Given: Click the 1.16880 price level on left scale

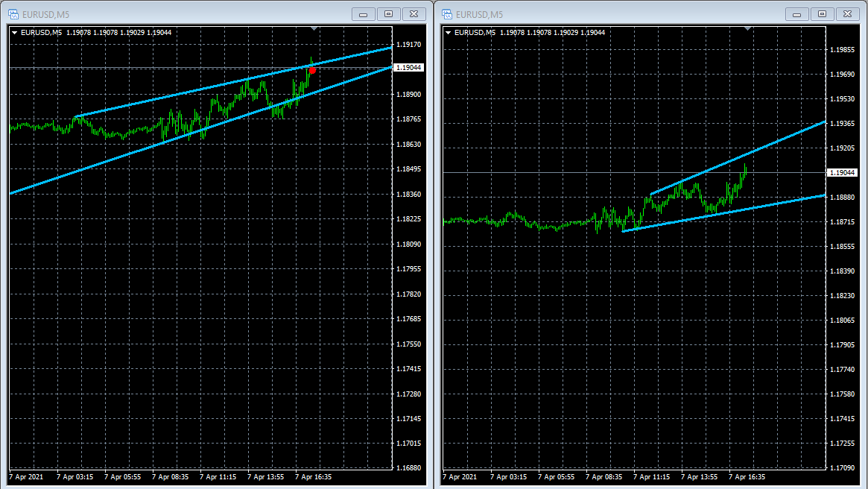Looking at the screenshot, I should [408, 468].
